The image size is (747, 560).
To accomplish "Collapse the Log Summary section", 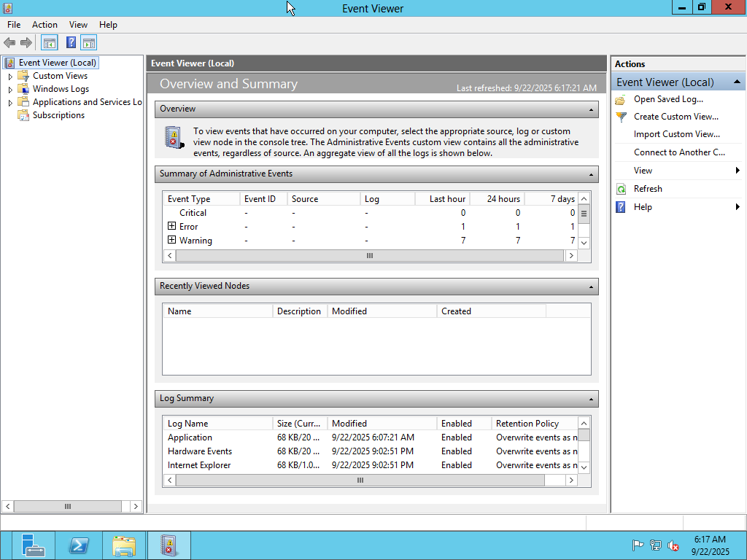I will [x=591, y=399].
